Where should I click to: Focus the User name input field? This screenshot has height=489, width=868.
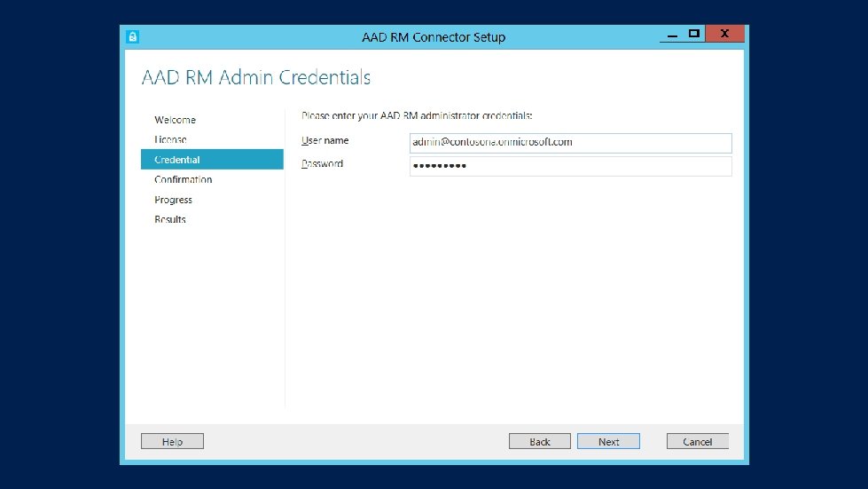[571, 143]
